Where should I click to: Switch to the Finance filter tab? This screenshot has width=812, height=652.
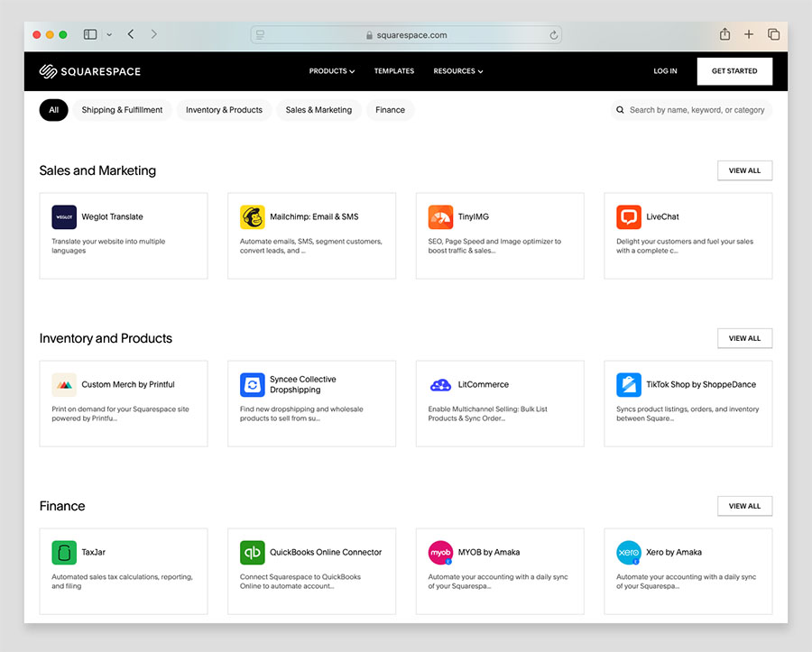pyautogui.click(x=390, y=110)
